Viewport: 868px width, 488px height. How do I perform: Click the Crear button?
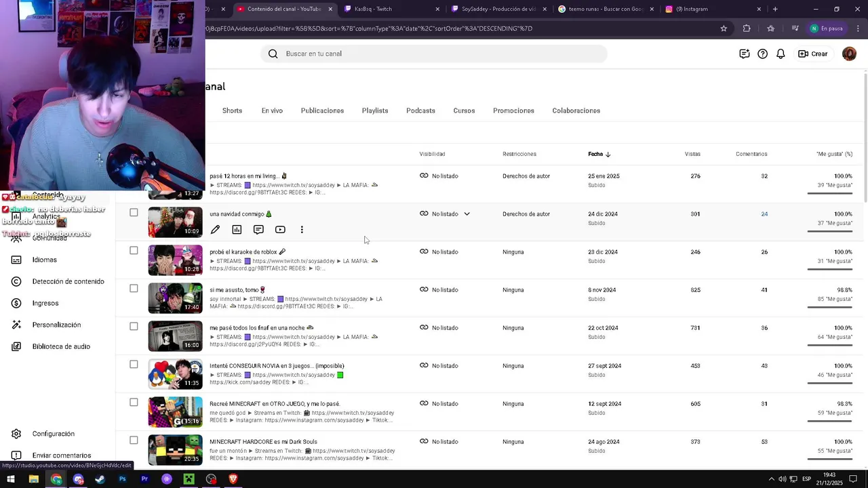click(x=812, y=54)
